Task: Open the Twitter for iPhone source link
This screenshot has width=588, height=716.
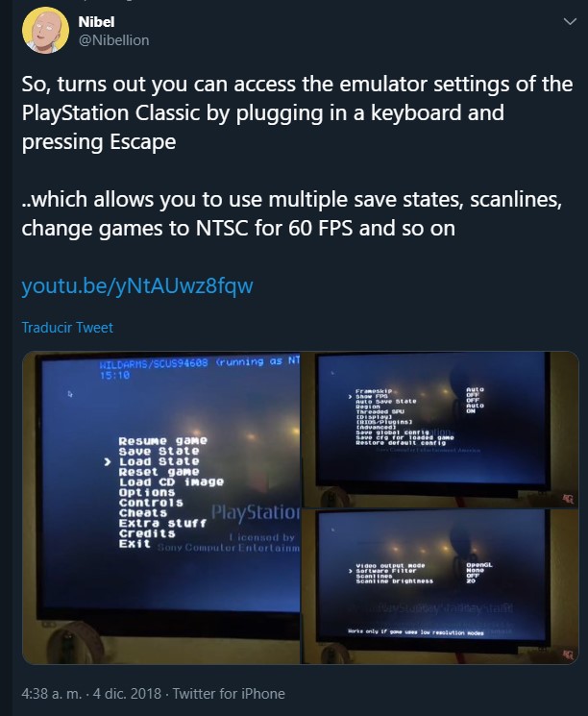Action: pos(229,694)
